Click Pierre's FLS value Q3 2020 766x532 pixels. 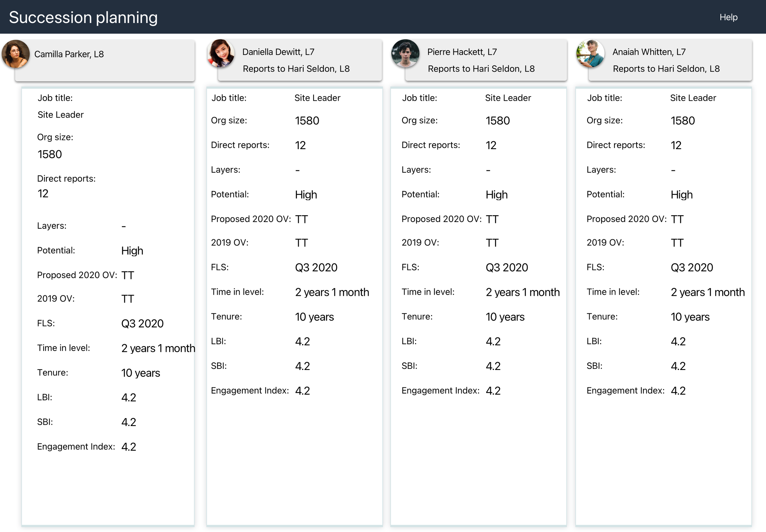[506, 267]
